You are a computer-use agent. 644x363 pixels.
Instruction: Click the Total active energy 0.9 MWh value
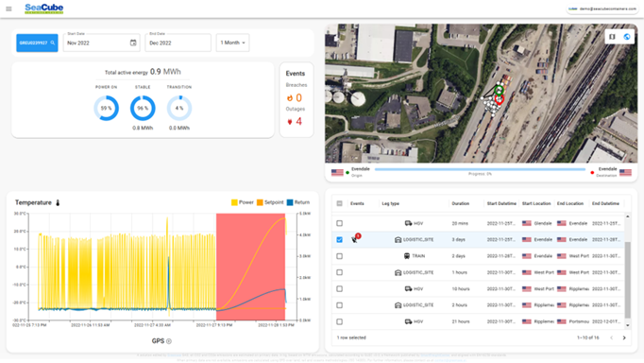point(165,72)
